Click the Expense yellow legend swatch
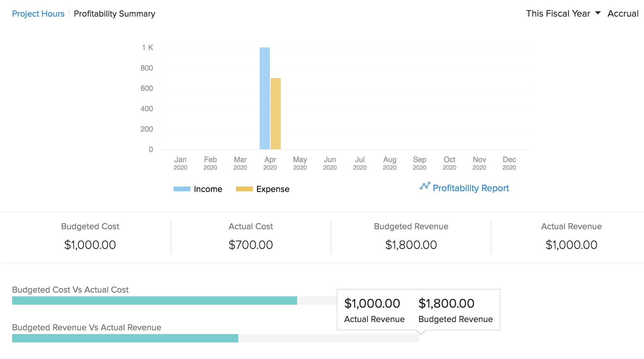Image resolution: width=644 pixels, height=359 pixels. click(244, 189)
